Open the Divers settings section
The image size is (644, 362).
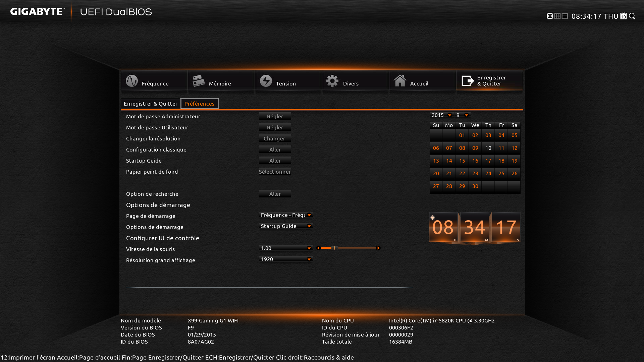tap(355, 80)
